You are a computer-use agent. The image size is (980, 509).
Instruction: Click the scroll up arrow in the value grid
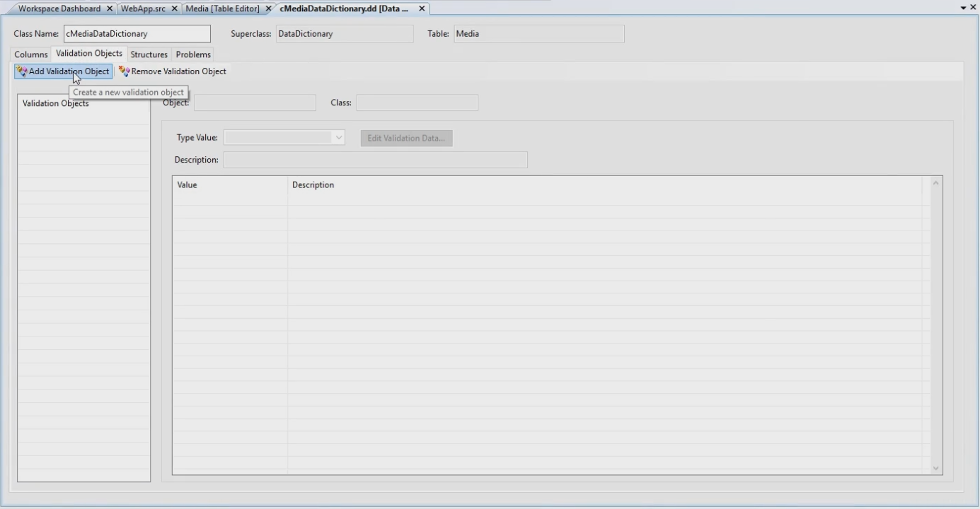click(936, 184)
